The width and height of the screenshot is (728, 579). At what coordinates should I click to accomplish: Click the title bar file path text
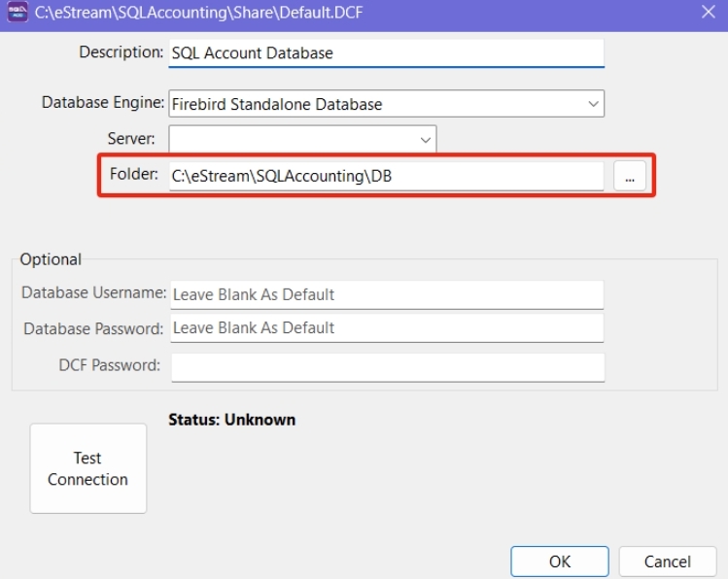pyautogui.click(x=200, y=15)
